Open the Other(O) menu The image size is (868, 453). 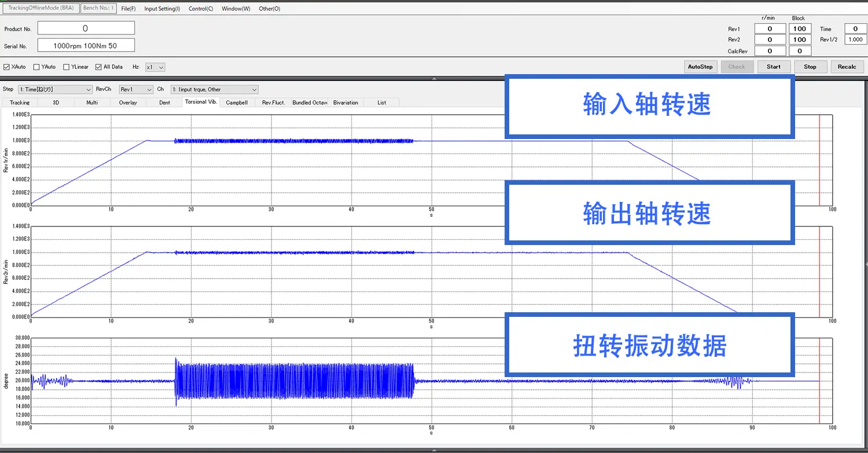(270, 9)
